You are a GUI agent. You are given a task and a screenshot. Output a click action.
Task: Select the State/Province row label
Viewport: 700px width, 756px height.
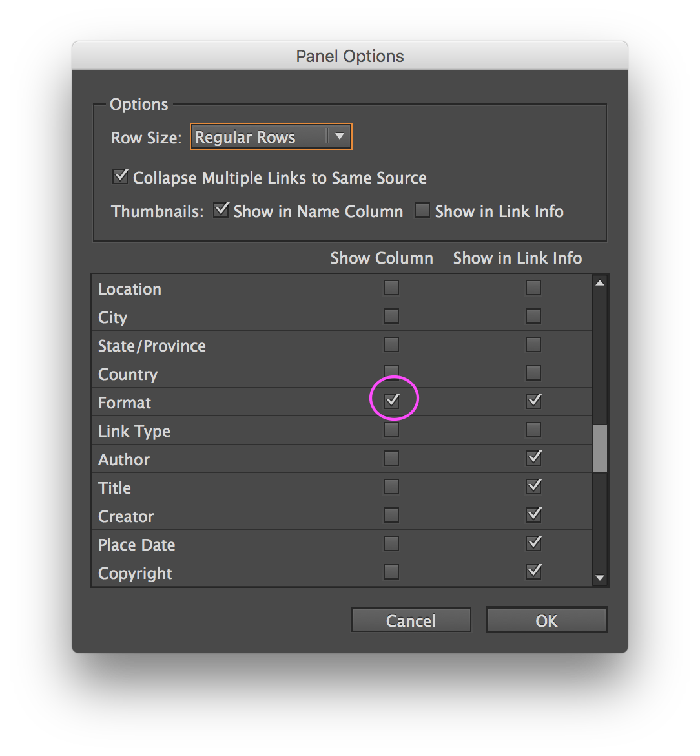(152, 346)
